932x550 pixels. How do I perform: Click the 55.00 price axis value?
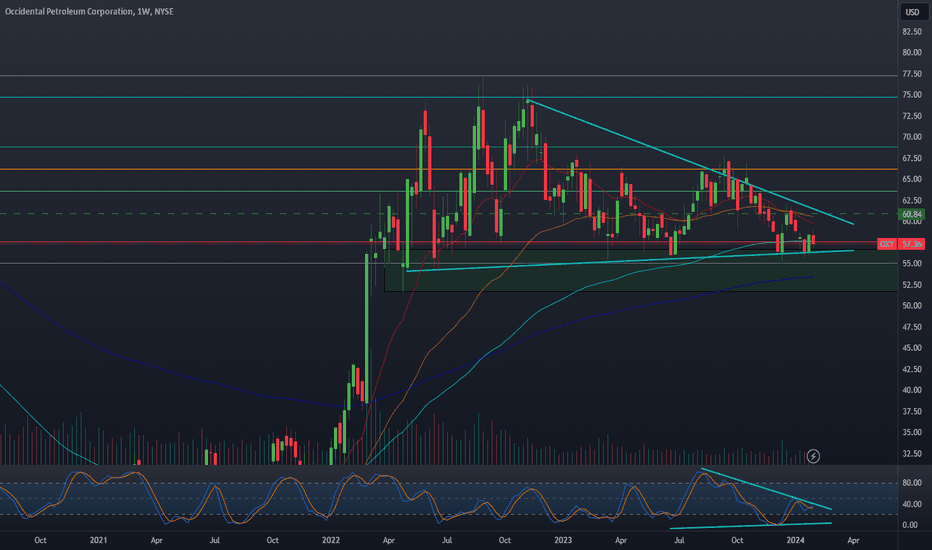pos(912,263)
